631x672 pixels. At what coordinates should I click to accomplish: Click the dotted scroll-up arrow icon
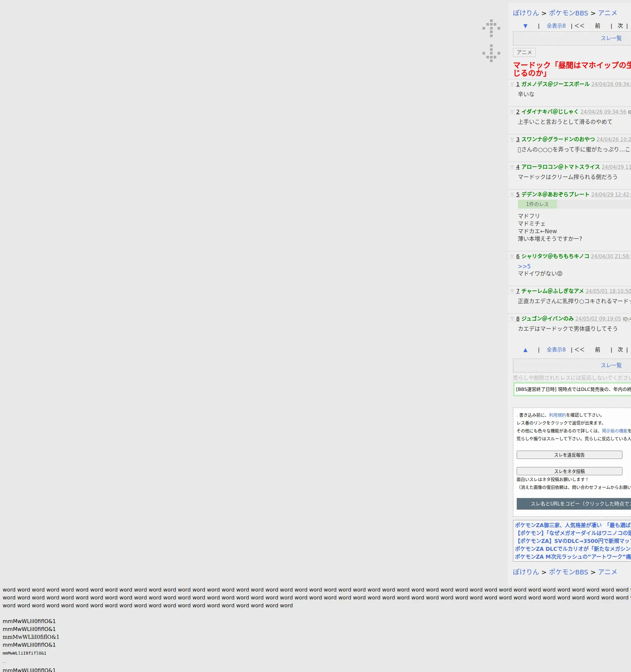coord(491,28)
